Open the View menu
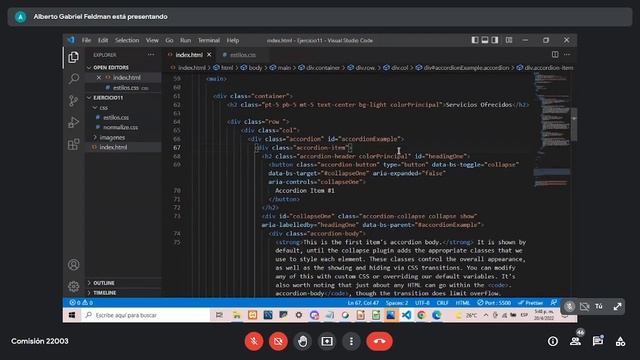Viewport: 640px width, 360px height. click(x=152, y=40)
